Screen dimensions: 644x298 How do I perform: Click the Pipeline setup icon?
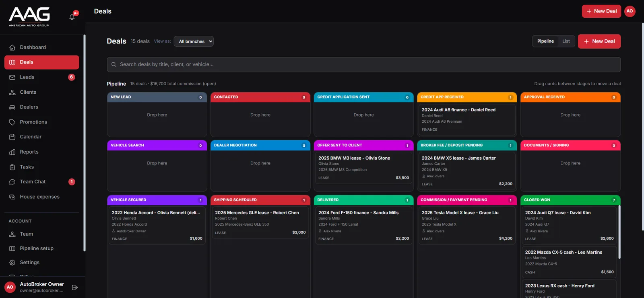click(12, 249)
